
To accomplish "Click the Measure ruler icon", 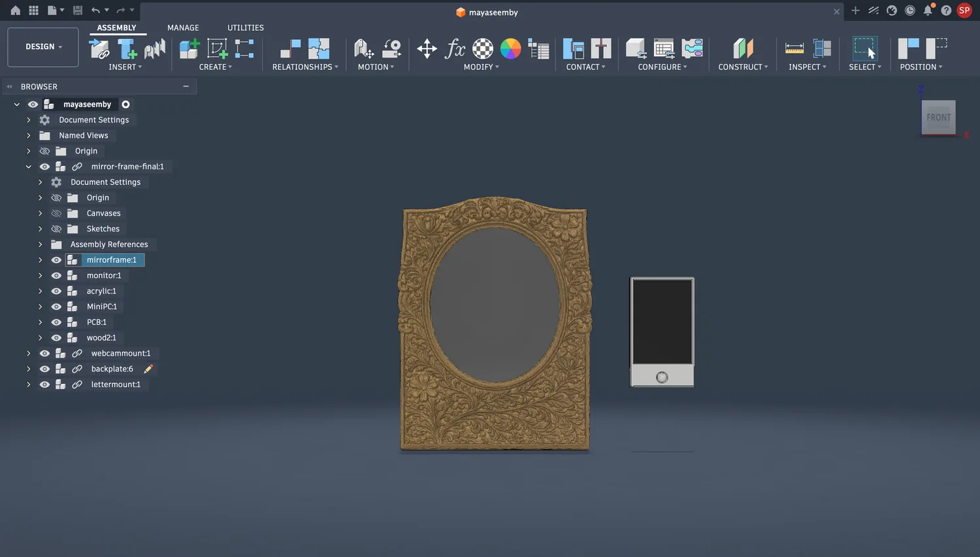I will (x=794, y=49).
